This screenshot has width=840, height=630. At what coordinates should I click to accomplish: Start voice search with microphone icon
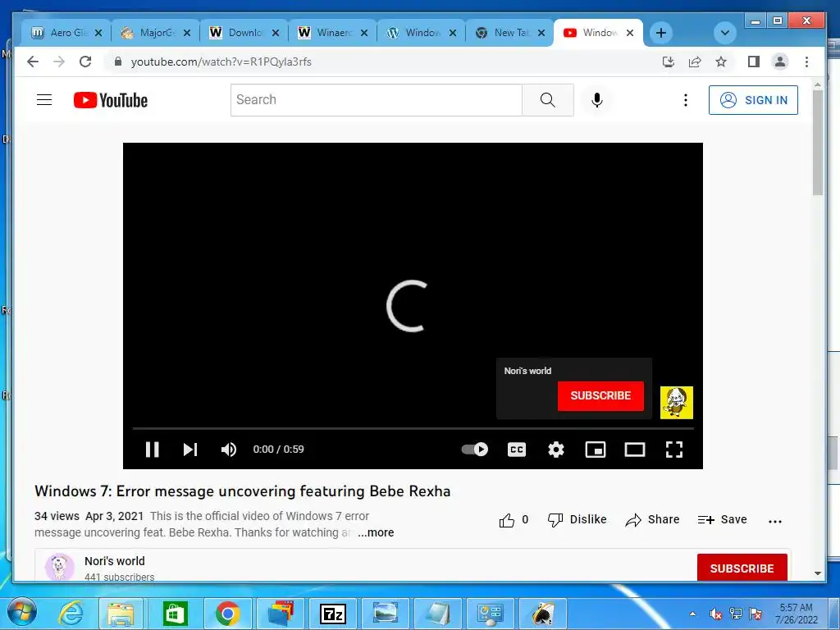pos(597,100)
